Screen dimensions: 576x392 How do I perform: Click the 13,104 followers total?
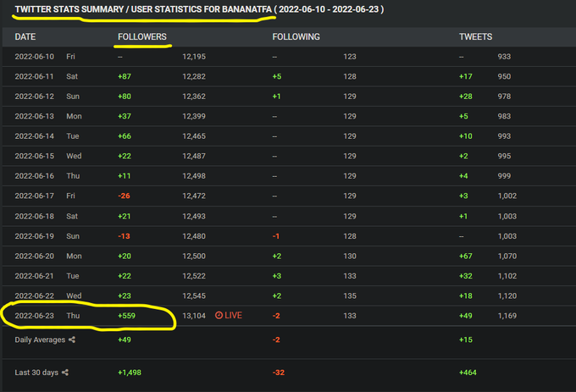pos(194,316)
